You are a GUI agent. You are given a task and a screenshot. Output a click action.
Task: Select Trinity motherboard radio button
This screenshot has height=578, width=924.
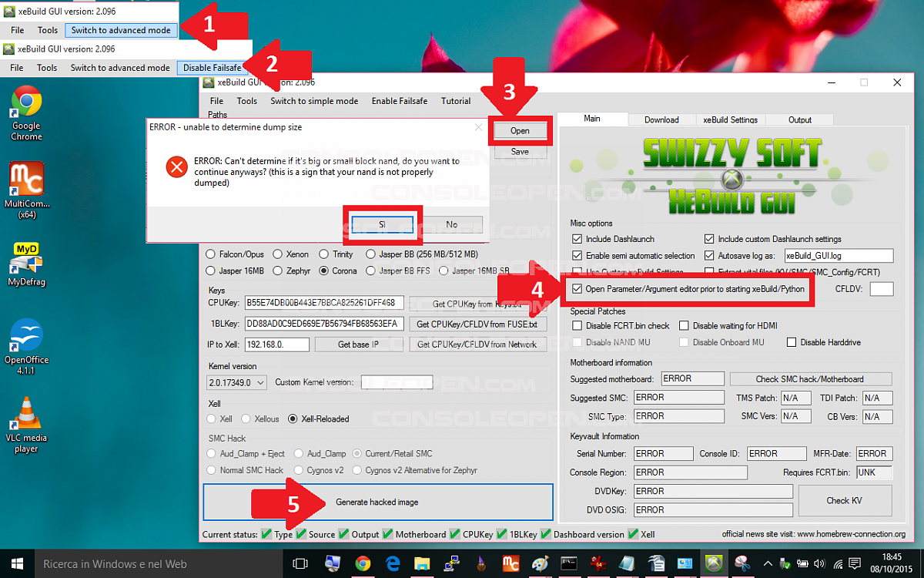[324, 254]
